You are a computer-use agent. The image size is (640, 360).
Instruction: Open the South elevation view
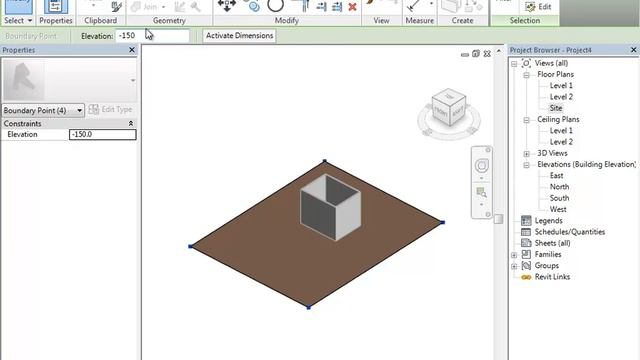point(559,198)
